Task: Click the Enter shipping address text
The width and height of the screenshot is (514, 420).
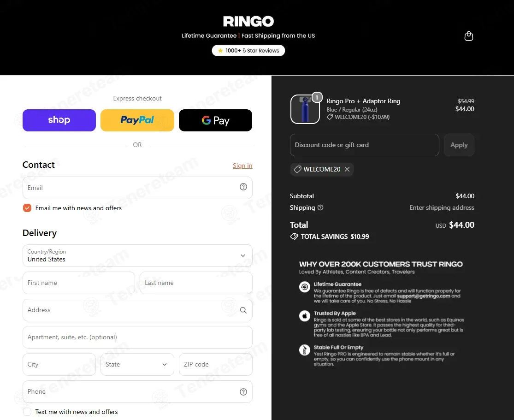Action: (x=442, y=207)
